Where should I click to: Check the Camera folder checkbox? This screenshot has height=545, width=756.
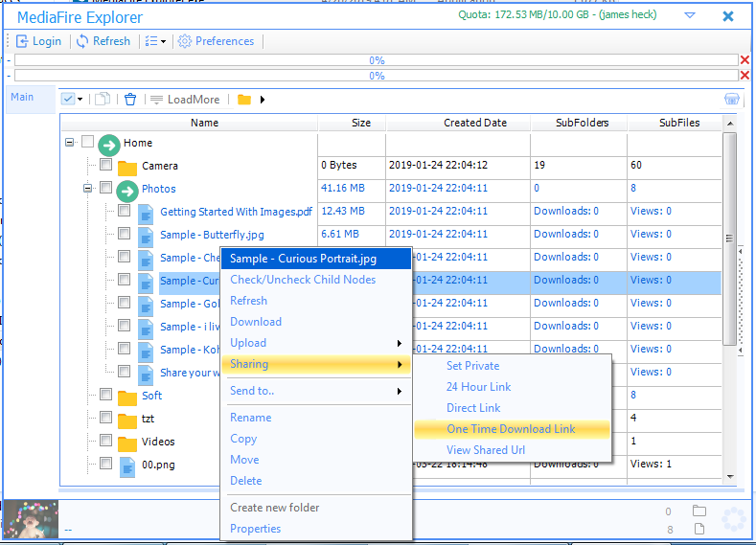click(105, 165)
